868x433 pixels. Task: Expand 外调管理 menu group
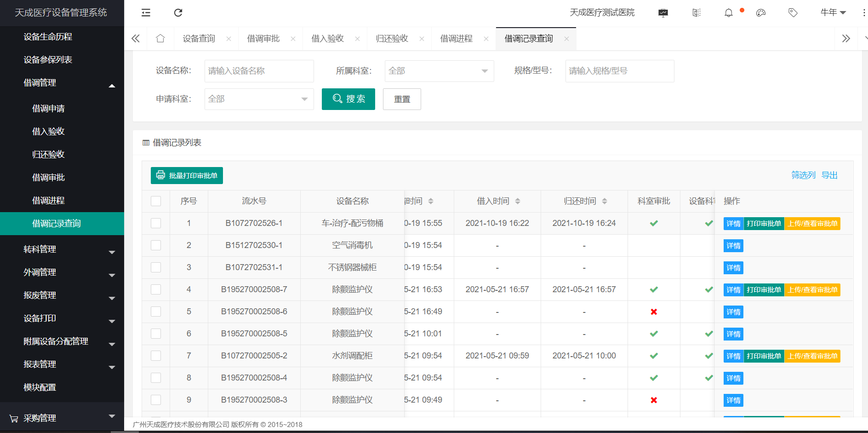click(x=62, y=272)
